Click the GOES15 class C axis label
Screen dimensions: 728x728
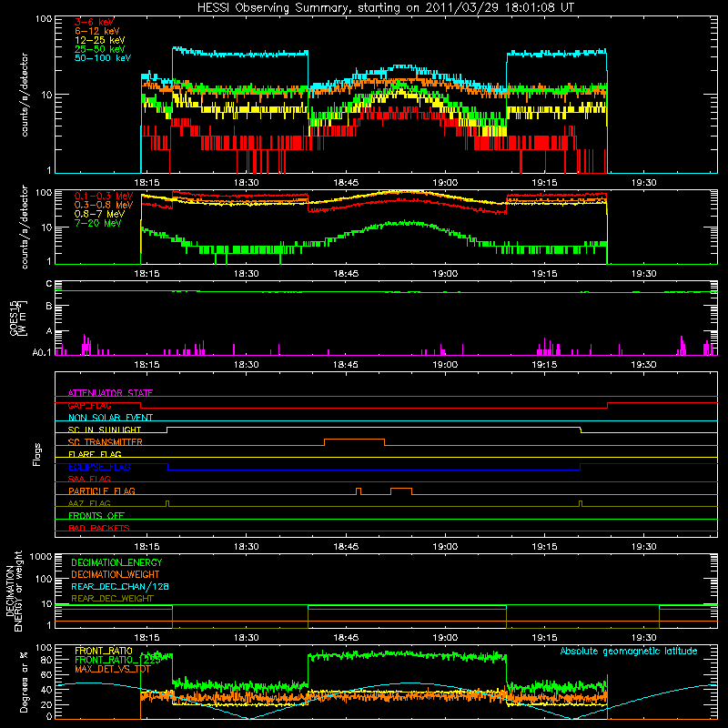[x=49, y=284]
